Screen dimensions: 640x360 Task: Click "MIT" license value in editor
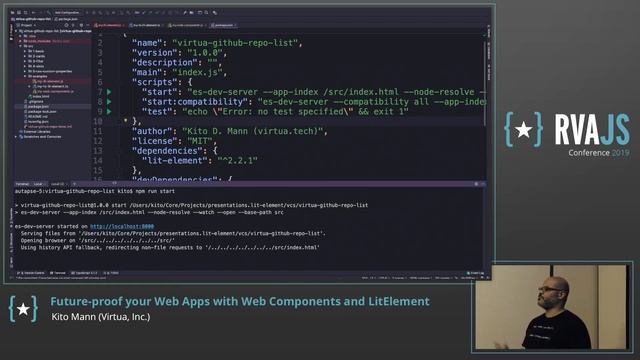pos(200,141)
